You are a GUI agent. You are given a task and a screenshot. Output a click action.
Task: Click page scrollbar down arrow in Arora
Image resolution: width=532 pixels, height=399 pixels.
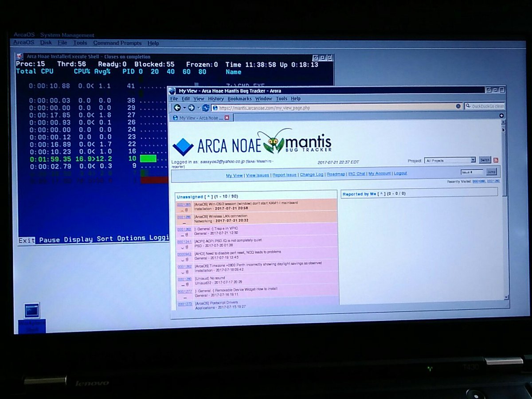506,297
